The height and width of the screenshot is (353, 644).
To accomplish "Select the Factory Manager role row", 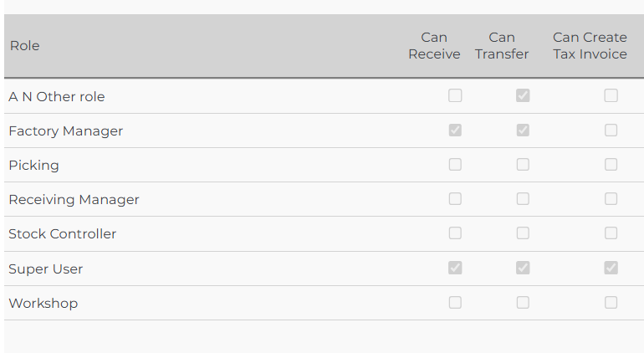I will click(66, 131).
